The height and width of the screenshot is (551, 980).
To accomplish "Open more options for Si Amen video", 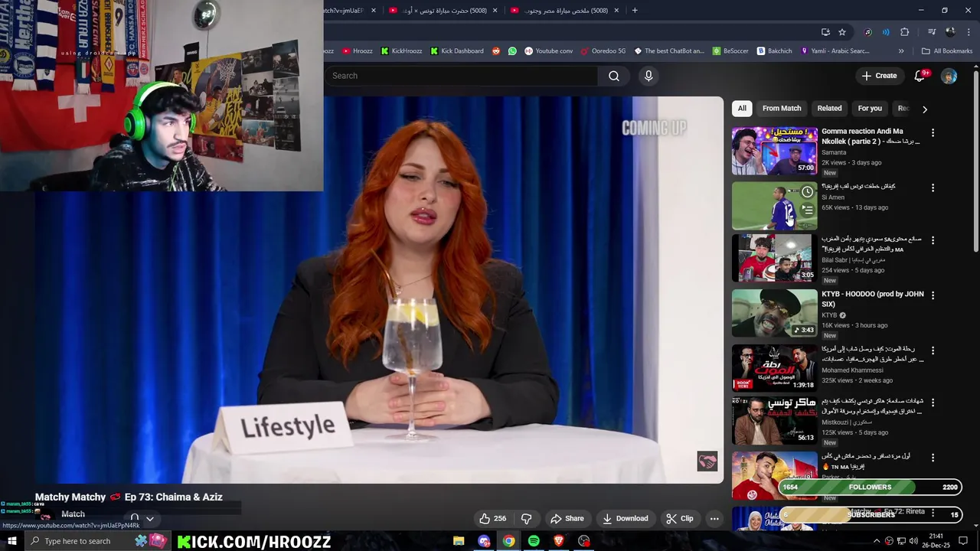I will 933,187.
